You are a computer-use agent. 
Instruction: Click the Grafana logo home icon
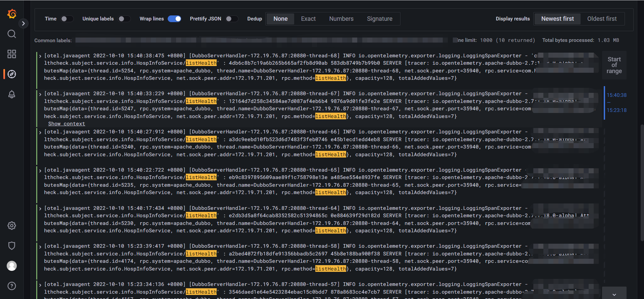(x=12, y=14)
